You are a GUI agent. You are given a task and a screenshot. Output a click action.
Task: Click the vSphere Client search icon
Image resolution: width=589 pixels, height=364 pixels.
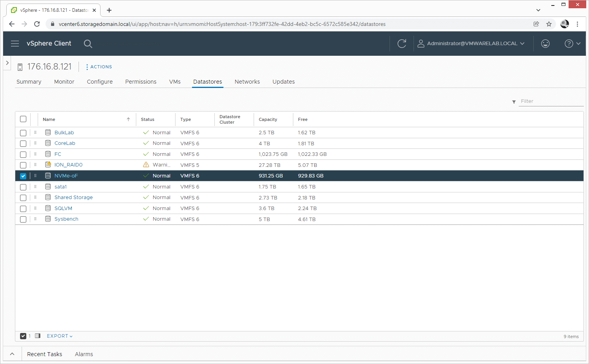click(88, 44)
